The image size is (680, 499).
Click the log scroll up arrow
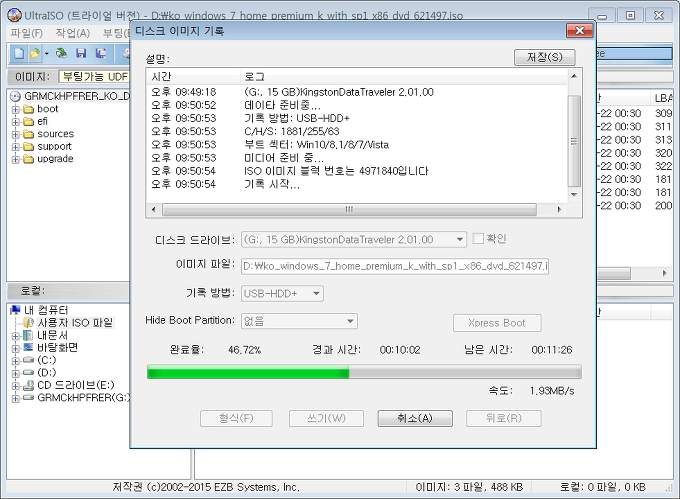pyautogui.click(x=574, y=76)
